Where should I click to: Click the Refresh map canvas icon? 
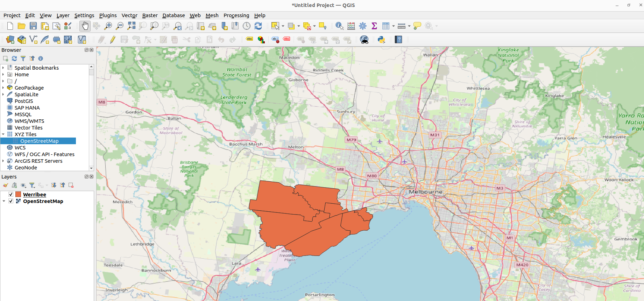coord(258,26)
